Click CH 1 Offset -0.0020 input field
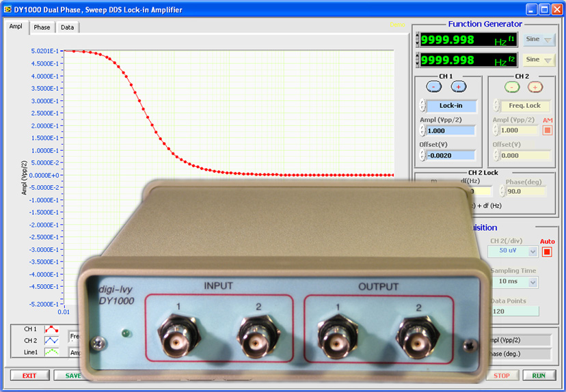The width and height of the screenshot is (566, 392). click(x=451, y=156)
